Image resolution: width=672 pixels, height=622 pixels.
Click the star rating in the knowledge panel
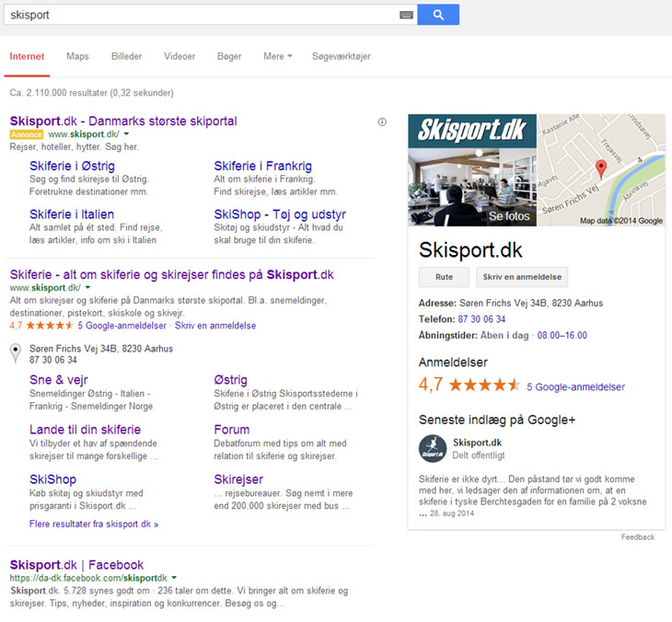point(484,386)
